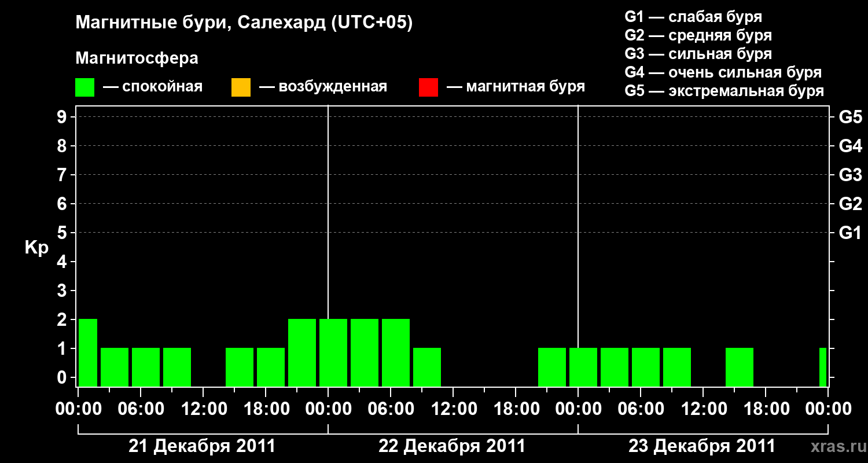868x463 pixels.
Task: Click the 21 Декабря 2011 date label
Action: coord(202,446)
